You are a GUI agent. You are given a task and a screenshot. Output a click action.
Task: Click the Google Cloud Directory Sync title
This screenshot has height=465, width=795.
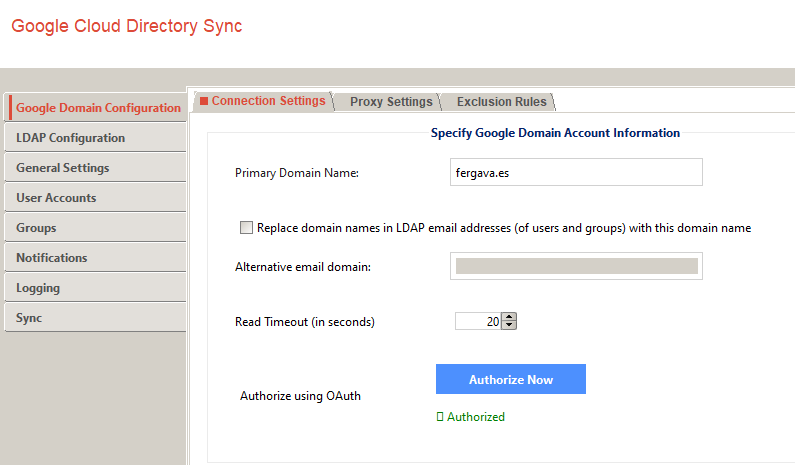(x=127, y=26)
